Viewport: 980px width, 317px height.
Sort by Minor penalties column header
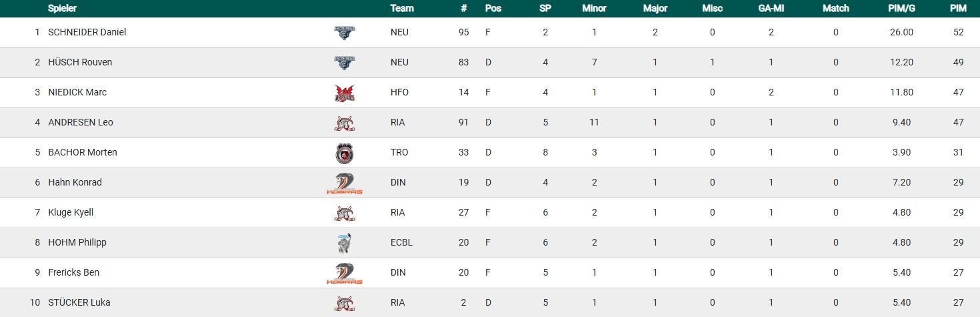[593, 9]
